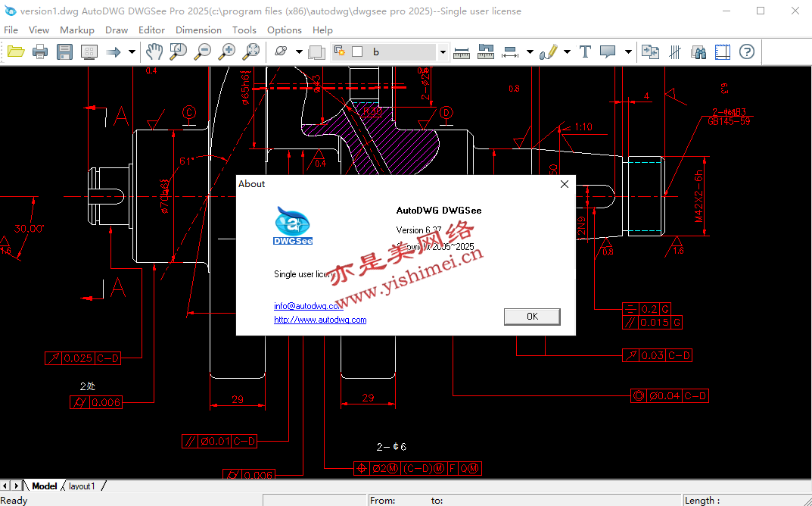The width and height of the screenshot is (812, 506).
Task: Open the Draw menu
Action: click(x=117, y=30)
